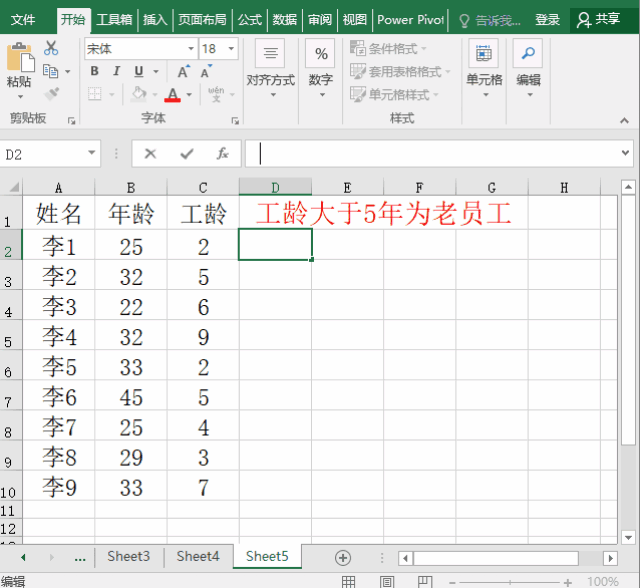Decrease font size with smaller A icon
The height and width of the screenshot is (588, 640).
click(x=206, y=71)
